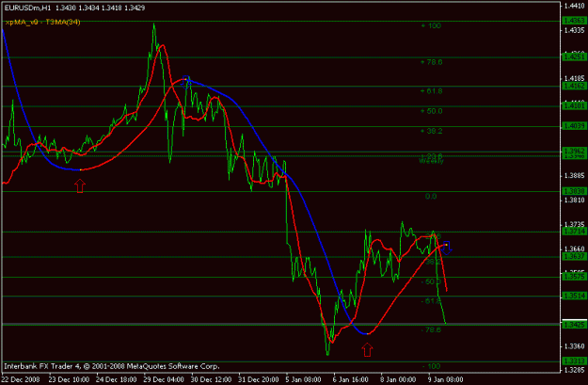The width and height of the screenshot is (588, 385).
Task: Click the 1.3514 green price tag
Action: click(574, 297)
